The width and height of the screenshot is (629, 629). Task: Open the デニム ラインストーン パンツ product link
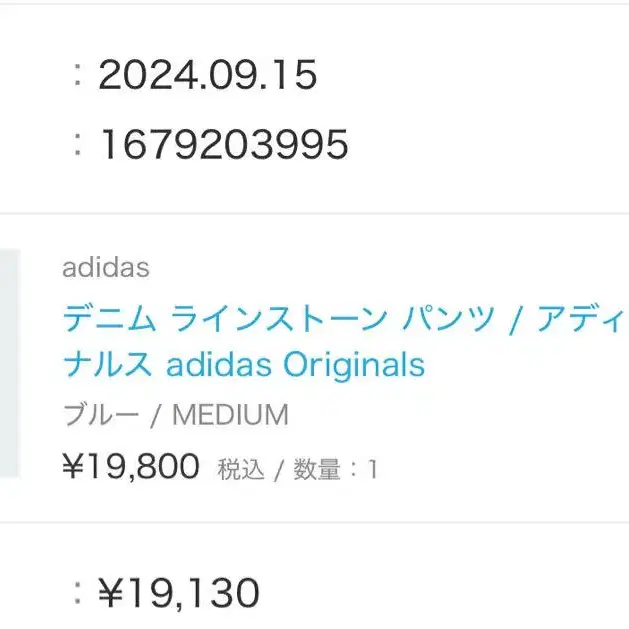[x=346, y=341]
